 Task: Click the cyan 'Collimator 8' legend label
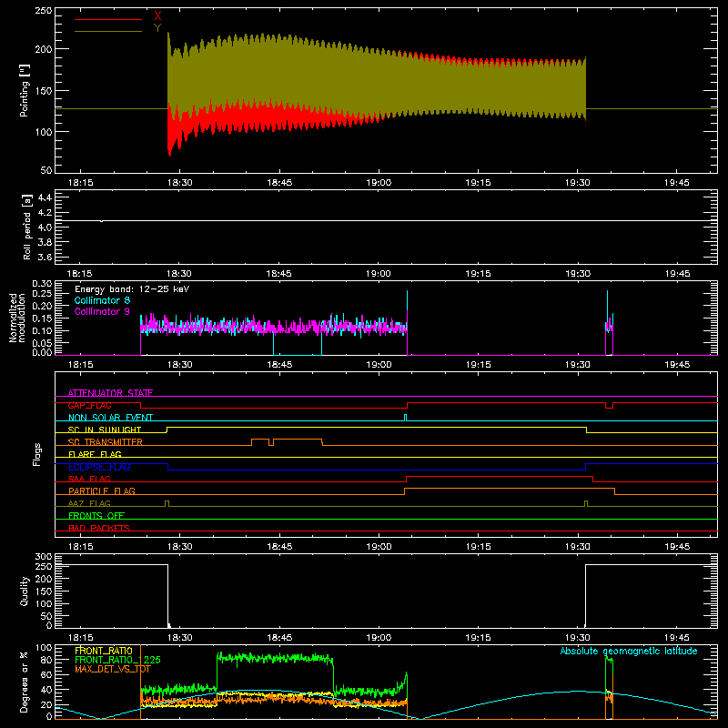(102, 300)
